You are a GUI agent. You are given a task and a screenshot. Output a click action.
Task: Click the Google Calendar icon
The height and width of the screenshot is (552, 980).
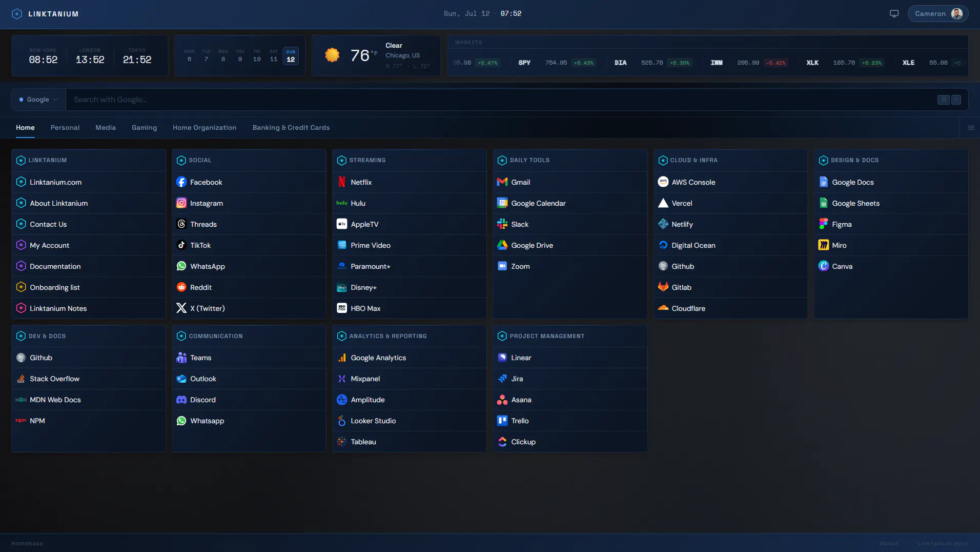[x=502, y=203]
